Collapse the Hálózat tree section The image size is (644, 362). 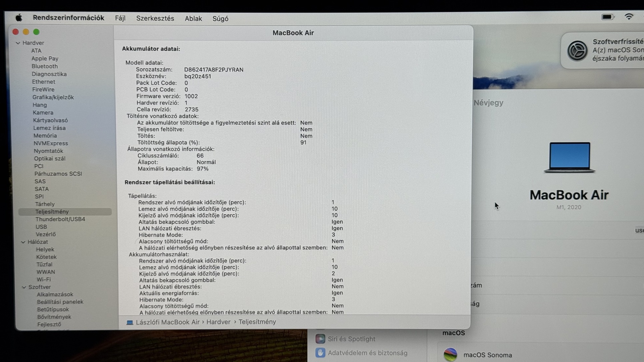point(23,242)
